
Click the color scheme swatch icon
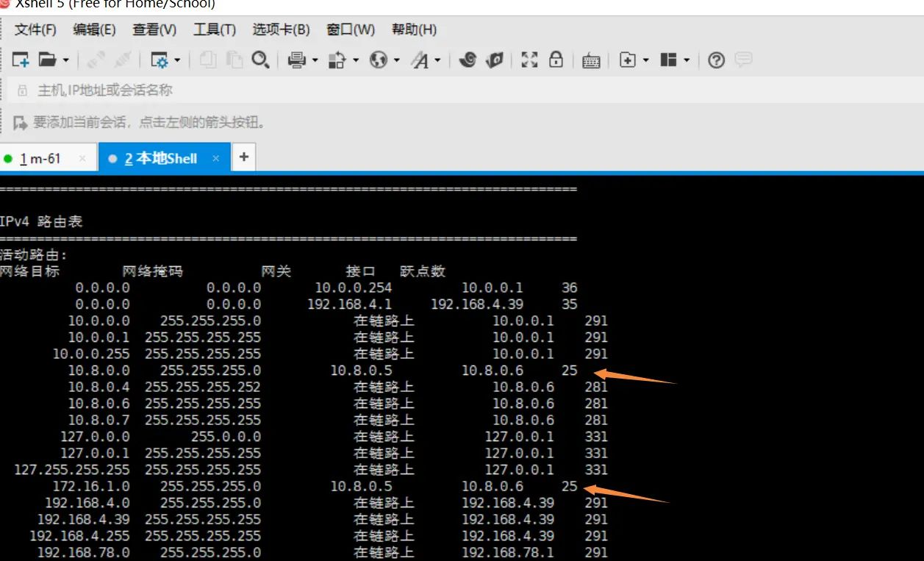pos(468,60)
